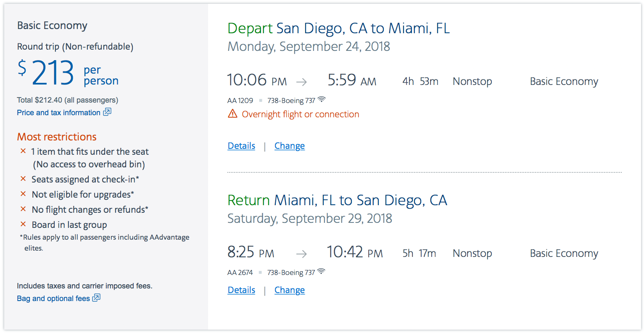644x333 pixels.
Task: Change the return Miami to San Diego flight
Action: pos(290,290)
